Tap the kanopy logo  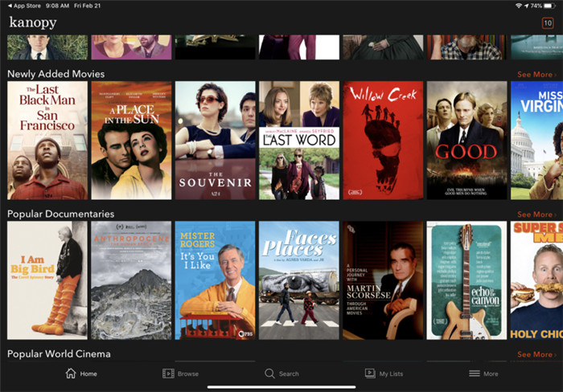[x=33, y=22]
